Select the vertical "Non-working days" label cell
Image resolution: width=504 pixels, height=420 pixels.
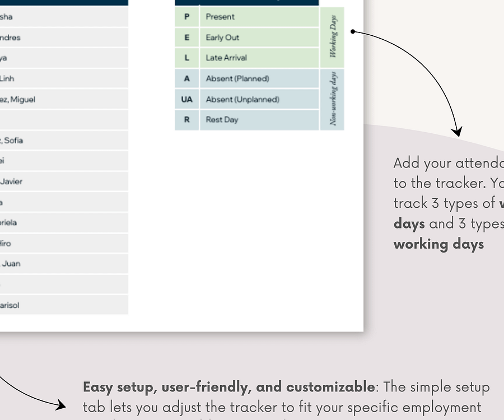tap(332, 100)
